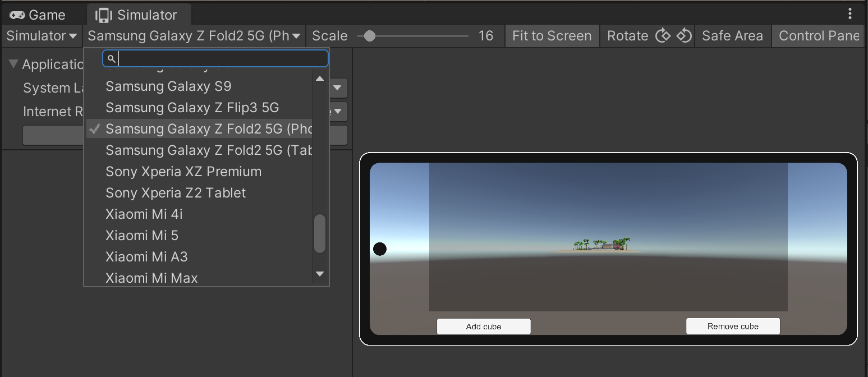This screenshot has width=868, height=377.
Task: Click the island in the simulated scene
Action: pos(600,245)
